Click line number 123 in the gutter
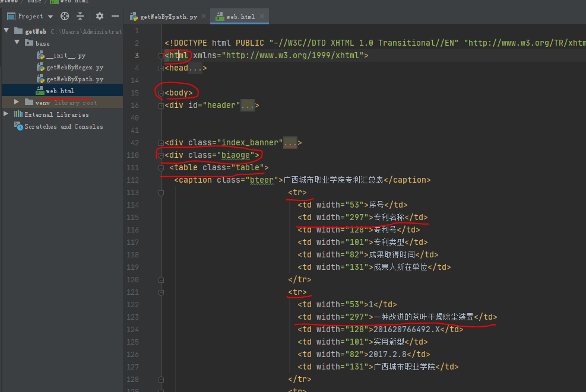The image size is (586, 392). click(x=133, y=317)
